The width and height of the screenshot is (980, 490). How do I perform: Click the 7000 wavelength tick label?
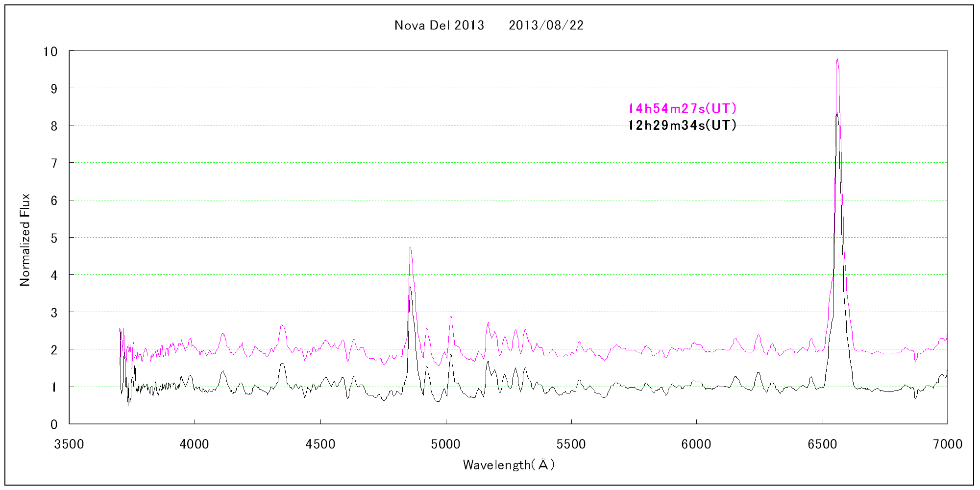[947, 444]
